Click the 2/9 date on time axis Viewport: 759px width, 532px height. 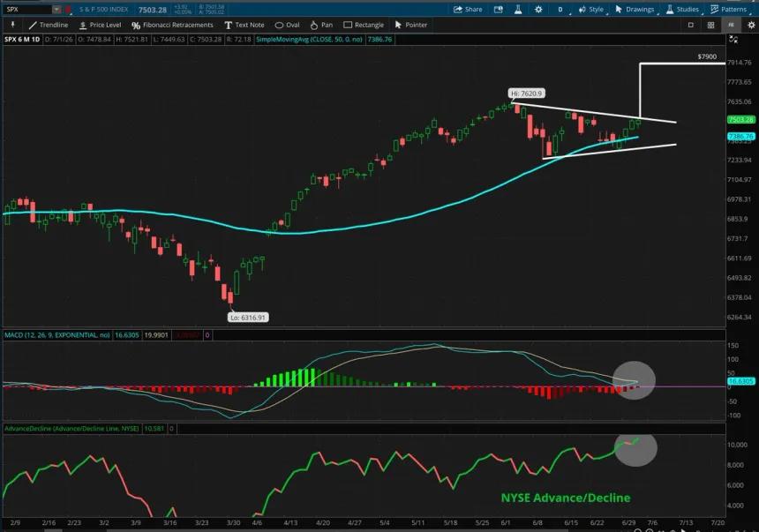point(15,523)
